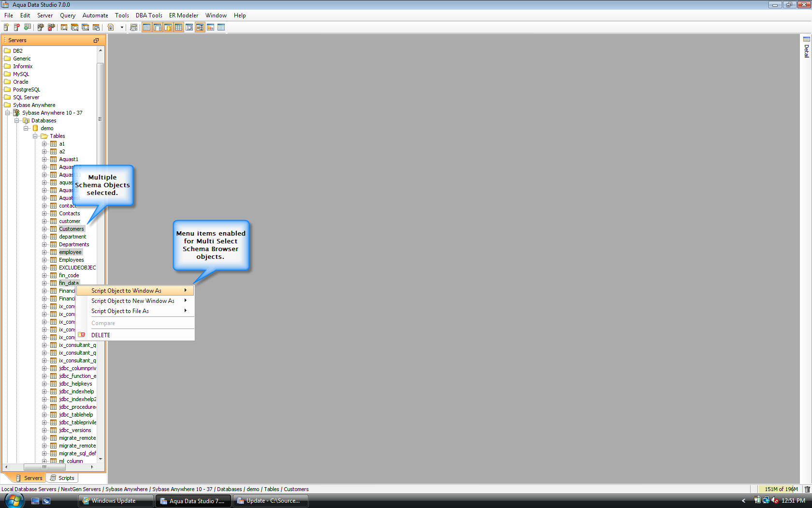
Task: Toggle the first highlighted grid window button
Action: click(x=146, y=27)
